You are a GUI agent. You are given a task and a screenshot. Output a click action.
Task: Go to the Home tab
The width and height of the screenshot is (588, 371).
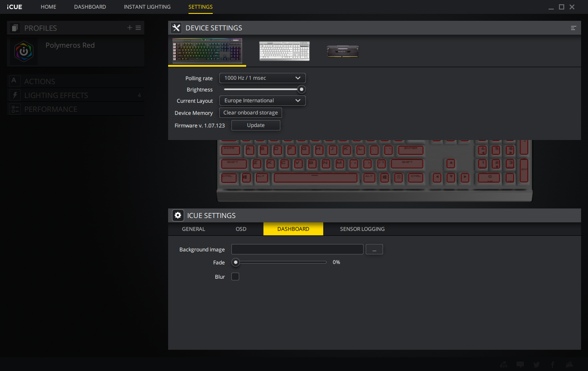49,7
